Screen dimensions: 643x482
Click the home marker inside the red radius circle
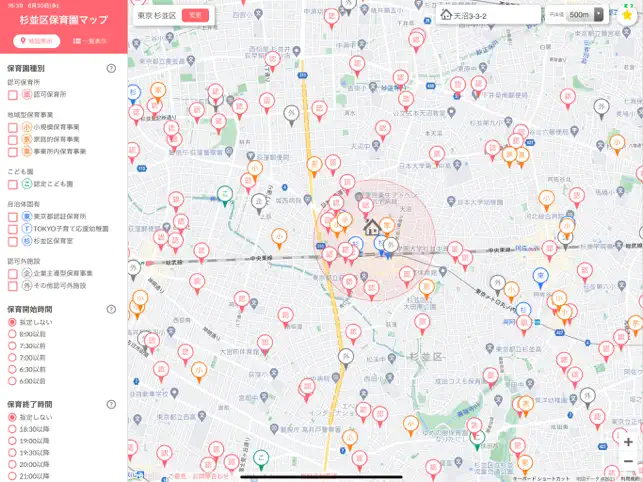point(372,227)
